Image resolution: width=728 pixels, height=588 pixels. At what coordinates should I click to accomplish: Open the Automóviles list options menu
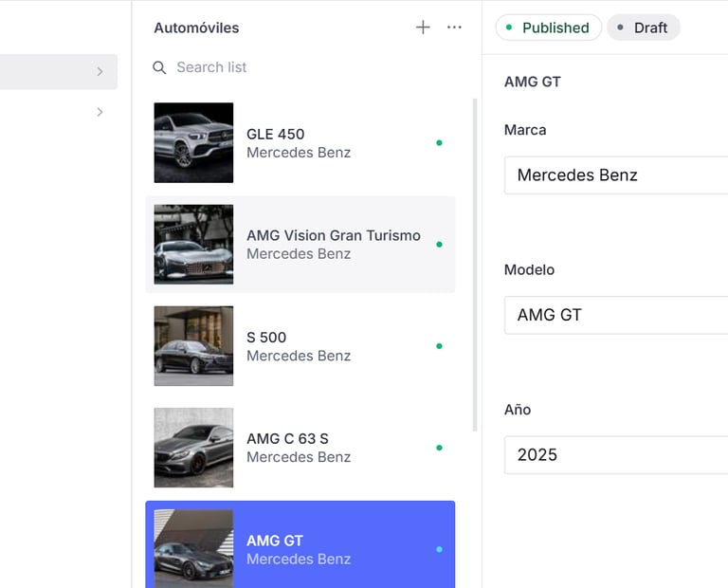click(454, 28)
